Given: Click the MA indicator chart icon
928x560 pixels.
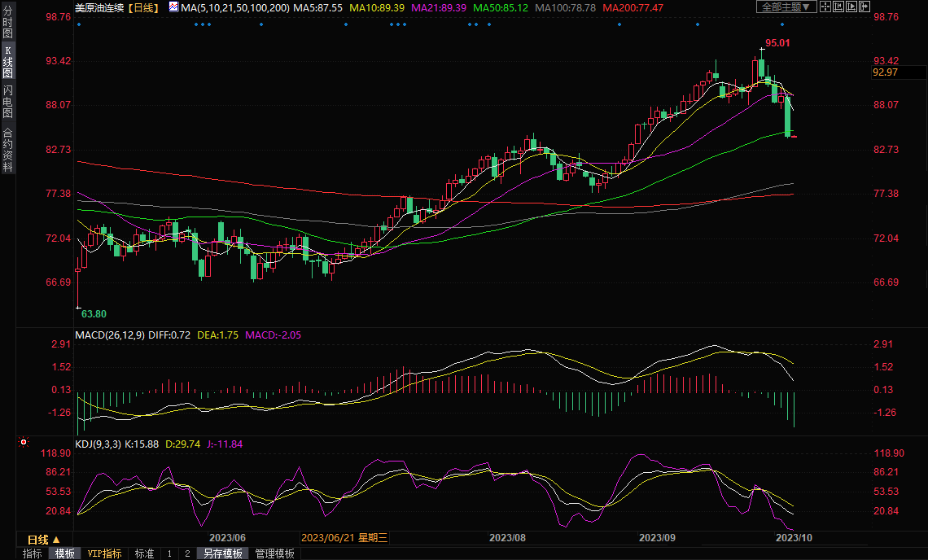Looking at the screenshot, I should [173, 7].
